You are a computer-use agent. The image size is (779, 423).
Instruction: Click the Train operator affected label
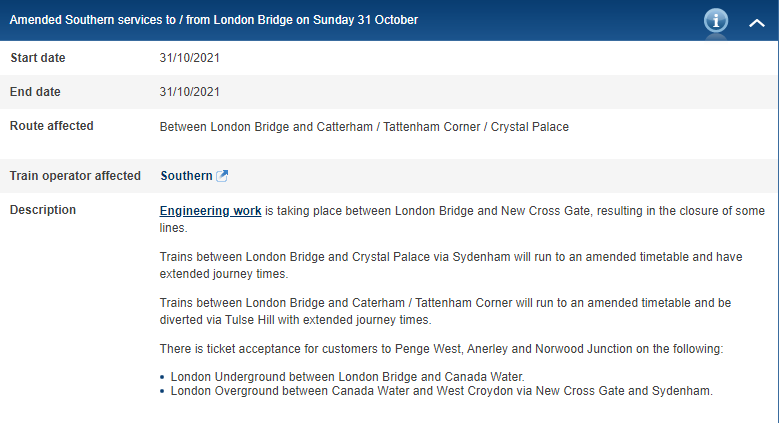(x=75, y=176)
